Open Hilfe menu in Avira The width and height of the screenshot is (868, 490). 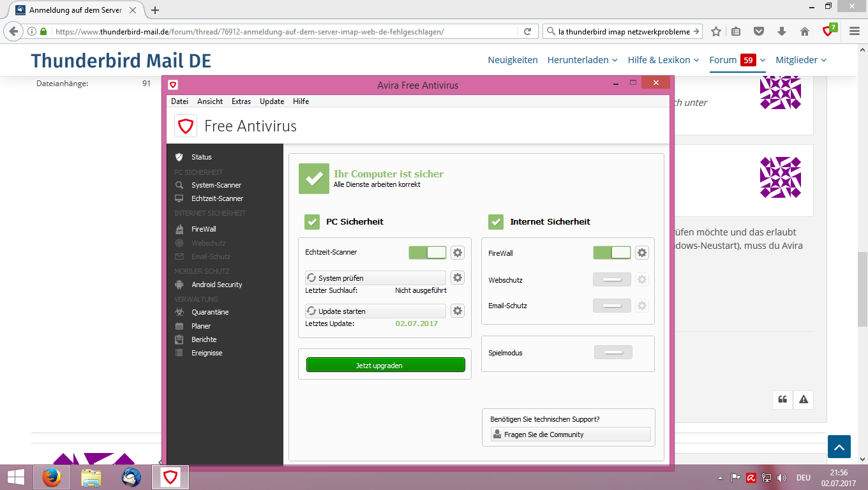click(301, 101)
